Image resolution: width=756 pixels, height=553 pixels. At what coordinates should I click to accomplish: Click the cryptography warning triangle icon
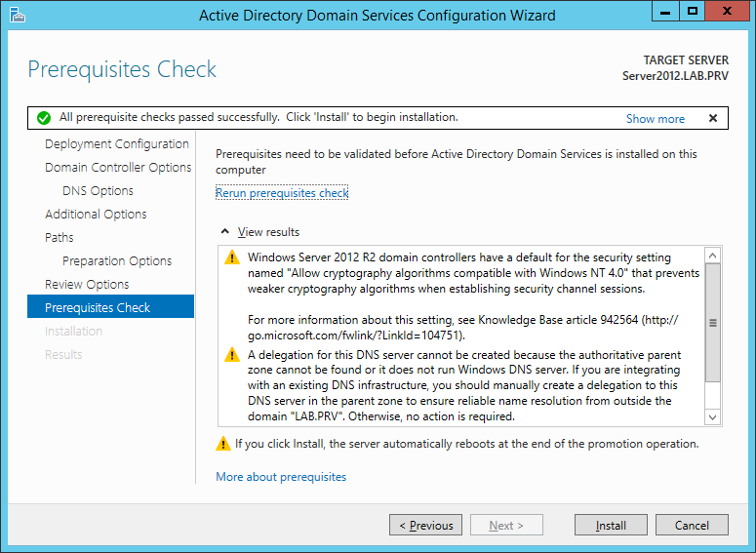232,257
